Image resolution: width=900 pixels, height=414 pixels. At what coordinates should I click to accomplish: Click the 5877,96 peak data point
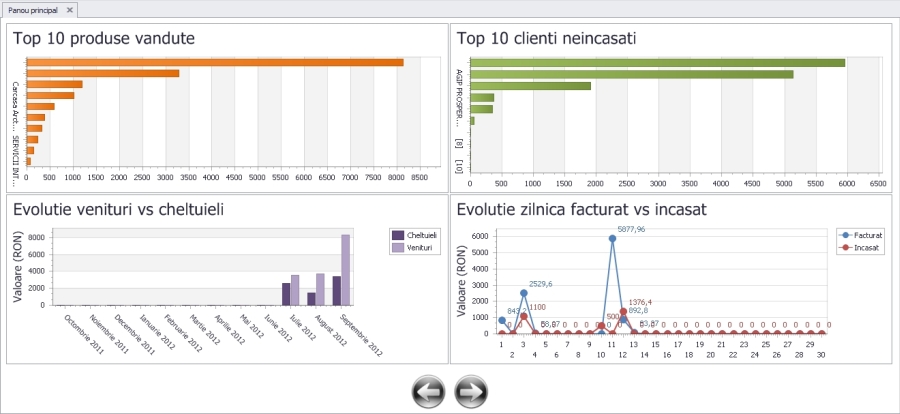[612, 238]
